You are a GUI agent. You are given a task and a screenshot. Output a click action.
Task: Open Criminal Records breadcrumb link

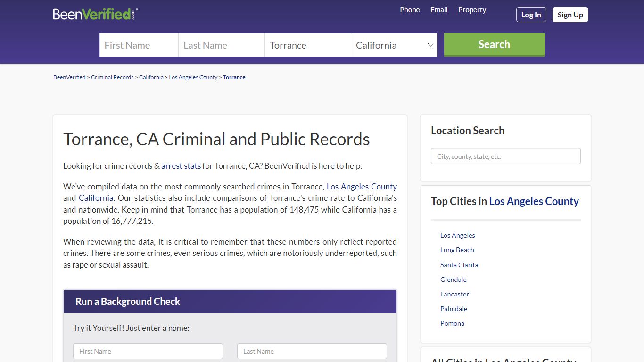(112, 77)
